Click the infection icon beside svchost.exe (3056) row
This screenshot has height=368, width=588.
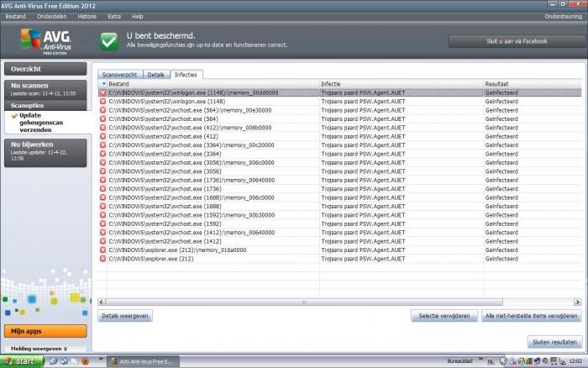(102, 171)
